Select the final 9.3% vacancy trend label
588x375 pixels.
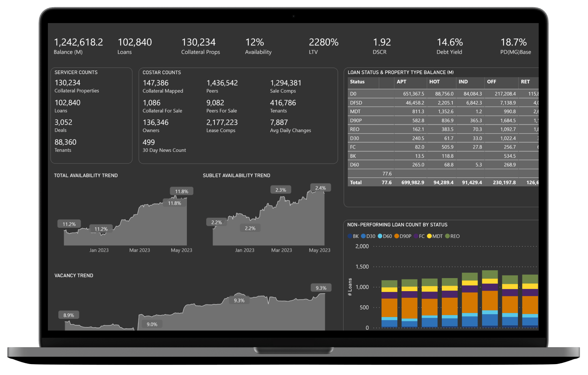[x=321, y=288]
